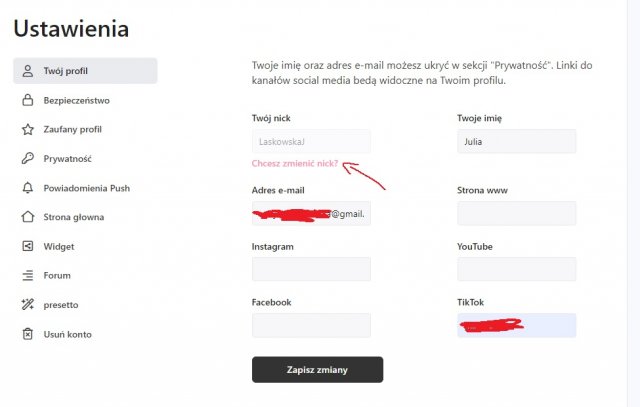Click the star icon beside Zaufany profil

[28, 129]
